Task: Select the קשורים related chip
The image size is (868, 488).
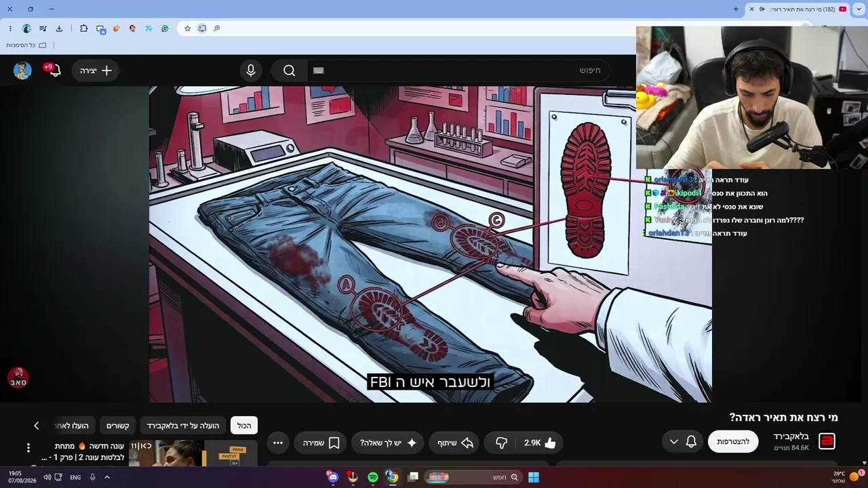Action: (x=118, y=426)
